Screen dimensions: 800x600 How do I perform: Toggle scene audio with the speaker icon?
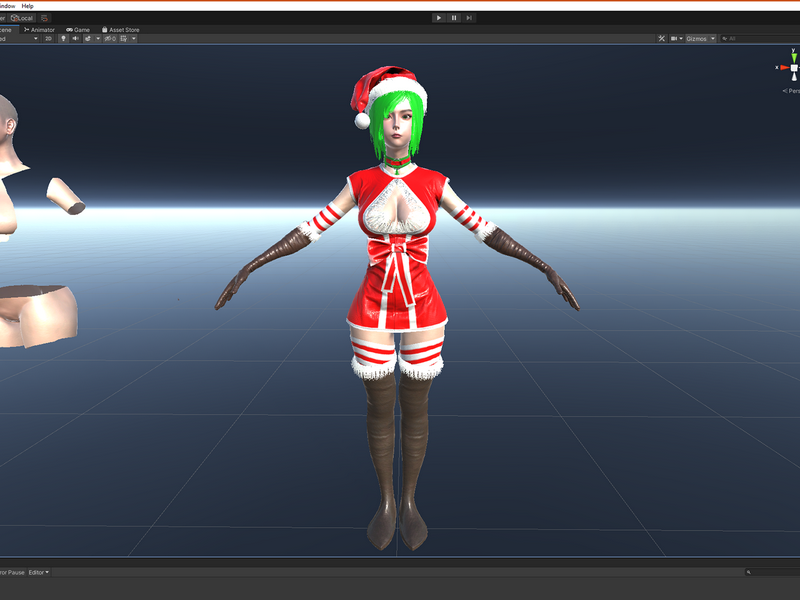(76, 39)
